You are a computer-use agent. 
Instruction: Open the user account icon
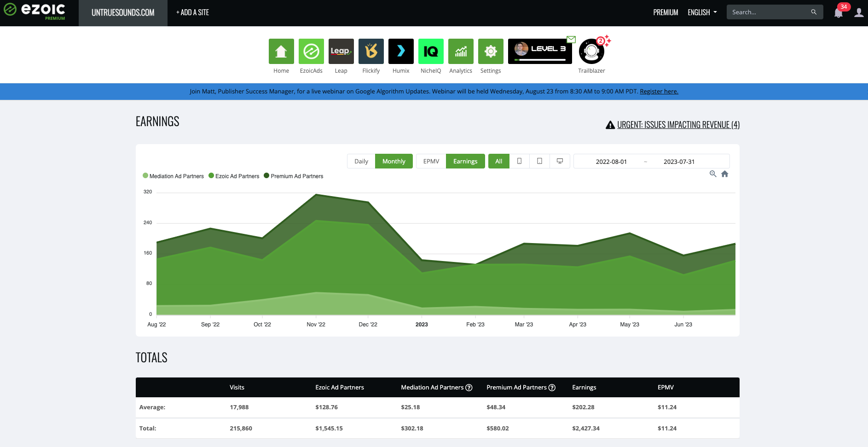(x=859, y=12)
